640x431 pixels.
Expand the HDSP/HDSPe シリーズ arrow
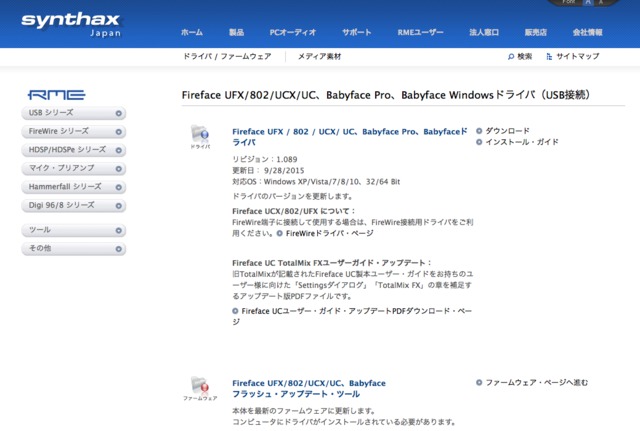coord(118,151)
